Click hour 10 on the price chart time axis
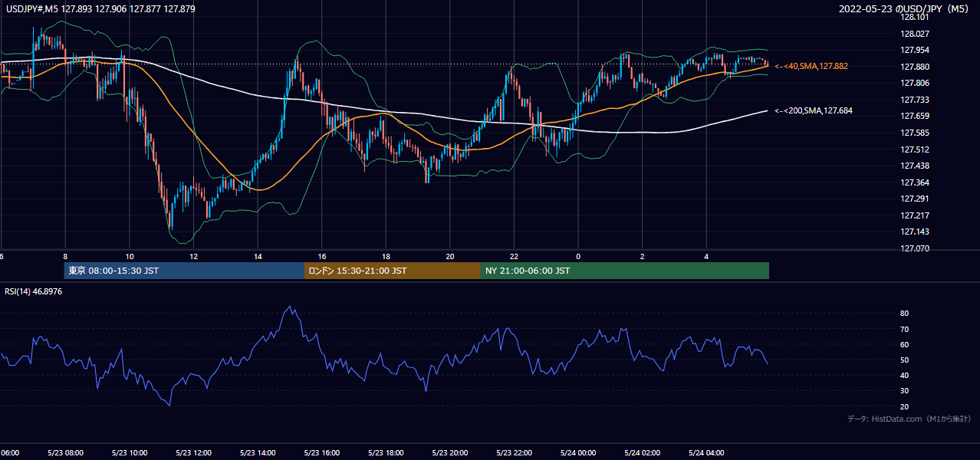Image resolution: width=980 pixels, height=460 pixels. point(129,257)
